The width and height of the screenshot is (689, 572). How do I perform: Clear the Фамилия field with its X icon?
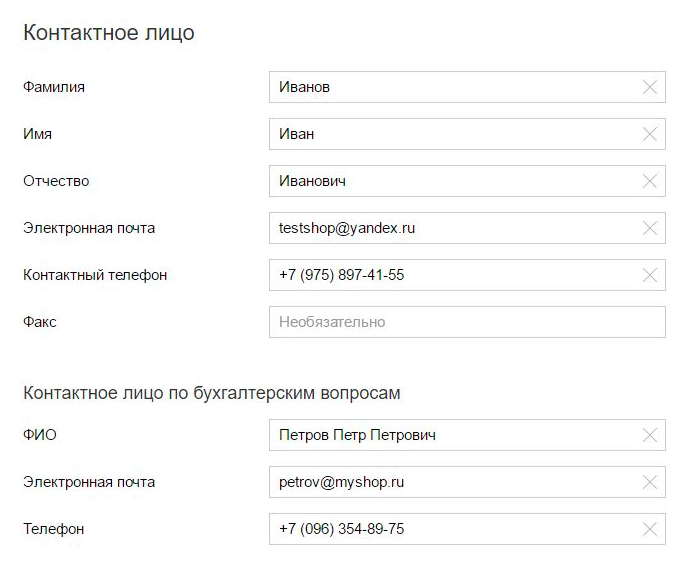coord(650,87)
